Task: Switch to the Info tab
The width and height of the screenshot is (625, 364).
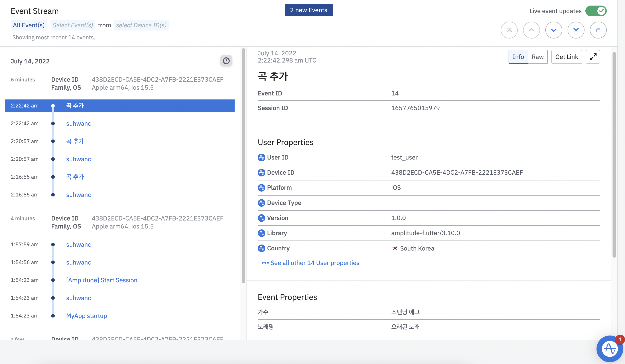Action: pyautogui.click(x=518, y=57)
